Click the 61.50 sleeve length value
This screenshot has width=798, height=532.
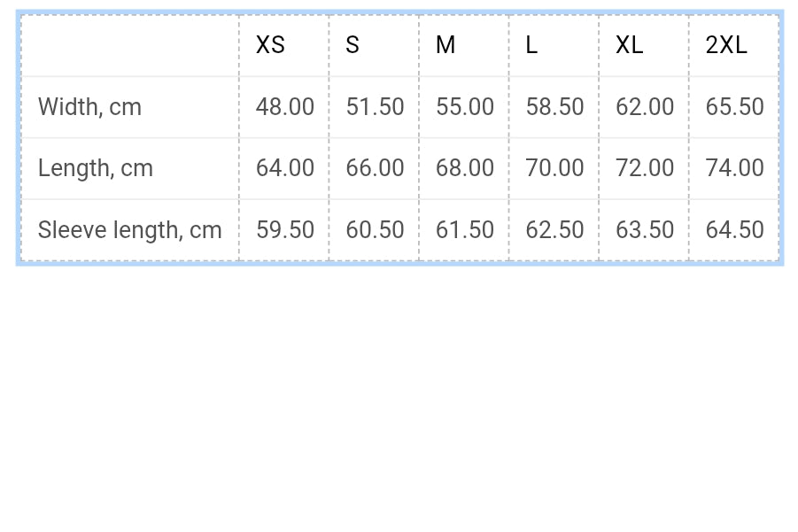465,230
